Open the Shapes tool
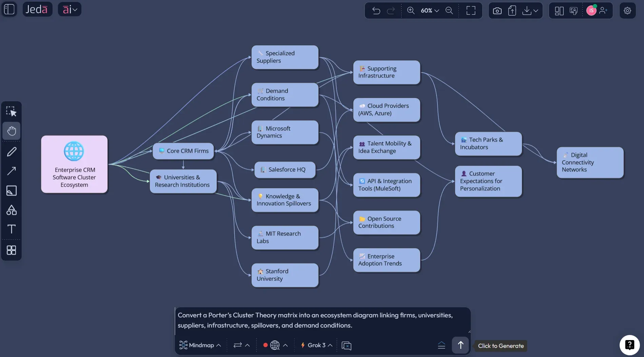 pos(11,210)
